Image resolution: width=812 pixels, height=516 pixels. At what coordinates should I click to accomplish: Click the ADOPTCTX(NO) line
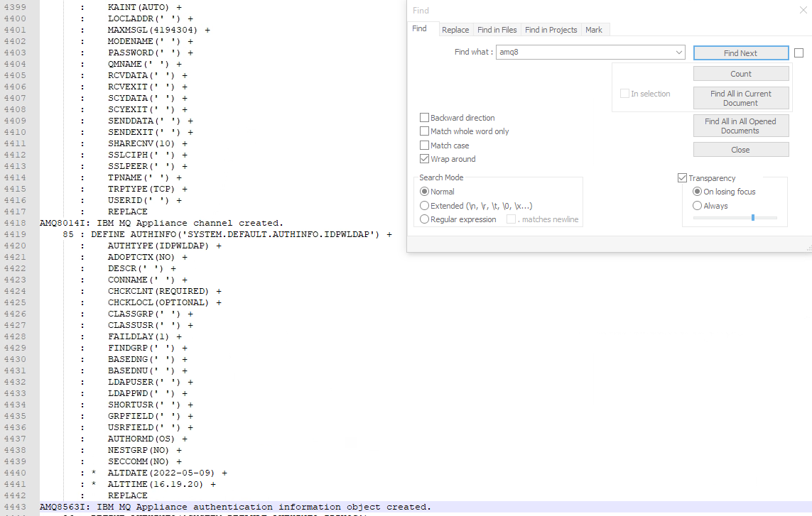[x=148, y=257]
